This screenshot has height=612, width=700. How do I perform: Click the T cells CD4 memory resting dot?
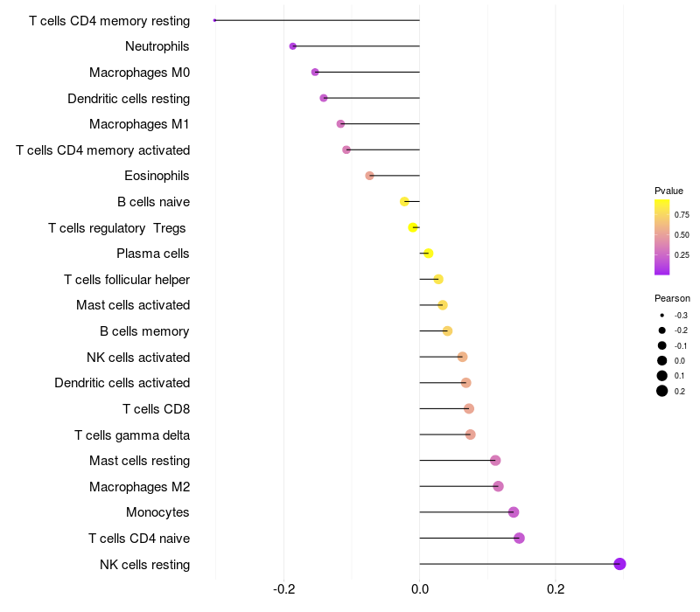214,20
